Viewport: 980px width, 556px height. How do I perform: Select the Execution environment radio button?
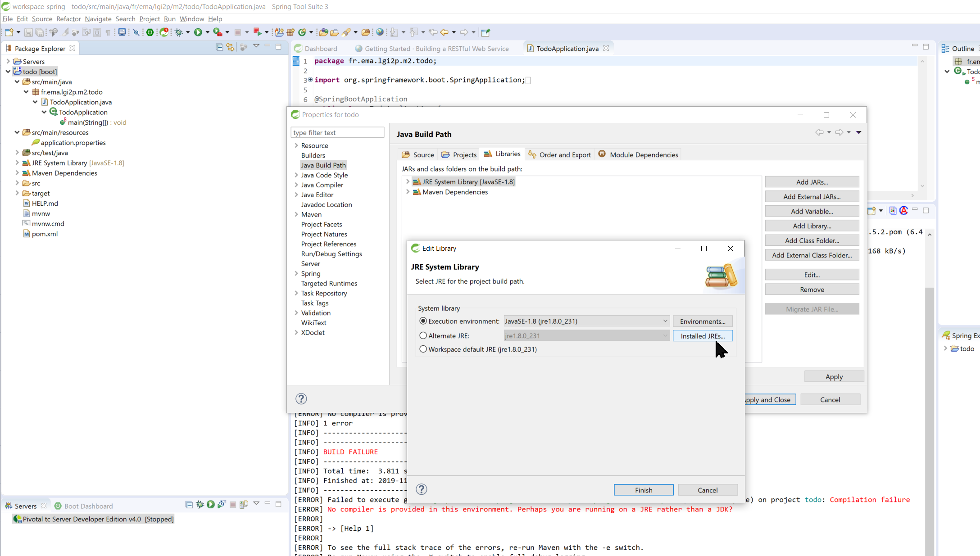pos(423,321)
